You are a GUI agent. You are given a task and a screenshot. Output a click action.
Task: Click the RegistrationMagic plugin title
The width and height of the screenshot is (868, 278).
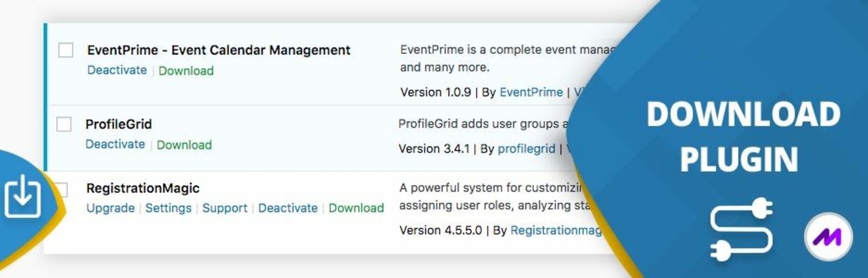pyautogui.click(x=143, y=188)
